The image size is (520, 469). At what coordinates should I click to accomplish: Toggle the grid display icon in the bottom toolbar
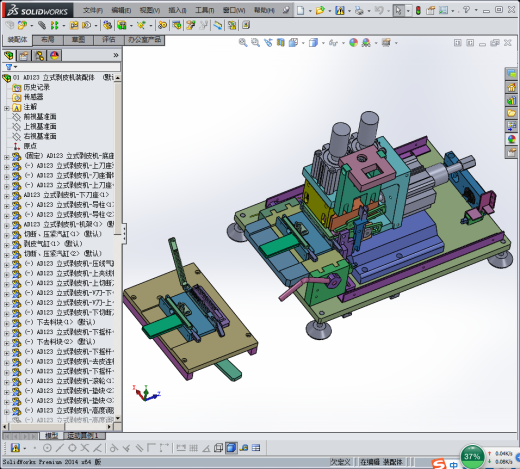pyautogui.click(x=193, y=448)
